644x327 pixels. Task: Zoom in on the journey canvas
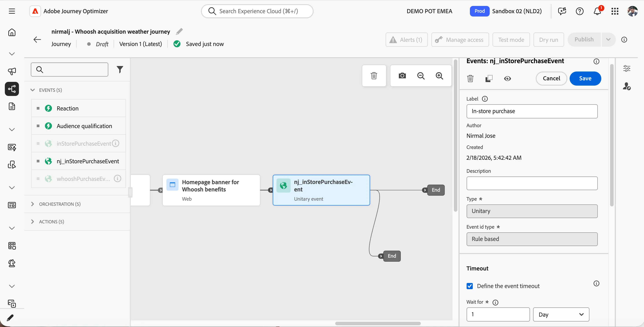[x=439, y=75]
